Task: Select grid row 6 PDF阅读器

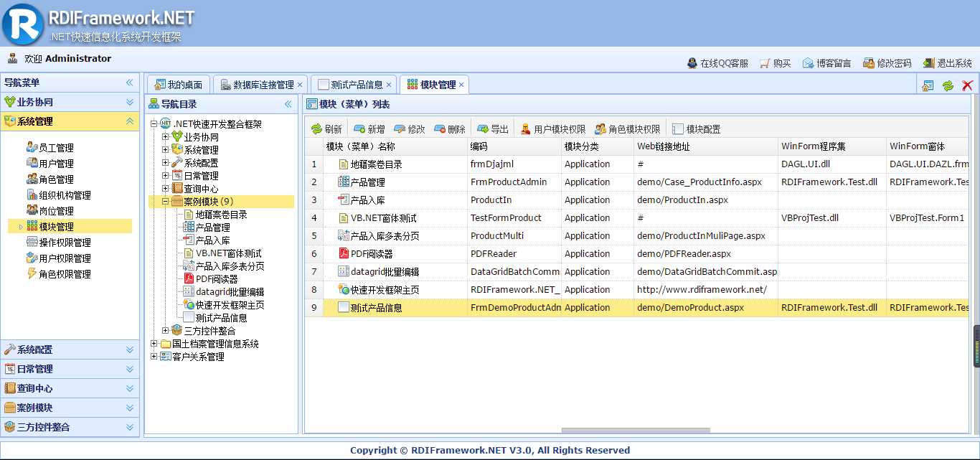Action: point(636,254)
